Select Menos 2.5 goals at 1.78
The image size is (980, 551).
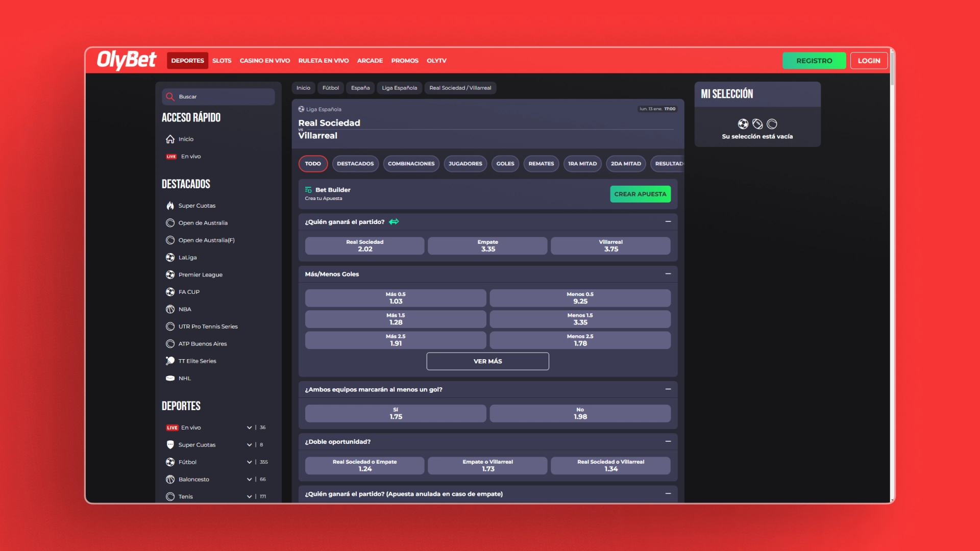[580, 340]
